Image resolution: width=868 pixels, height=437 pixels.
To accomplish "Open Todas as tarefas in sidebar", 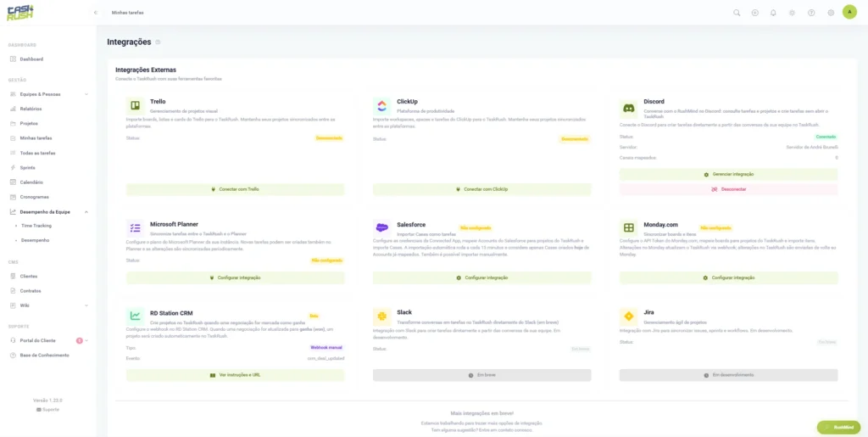I will (x=37, y=153).
